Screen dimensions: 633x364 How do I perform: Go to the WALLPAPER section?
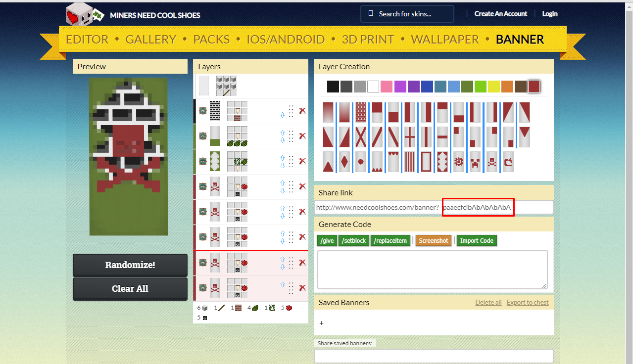pyautogui.click(x=444, y=40)
